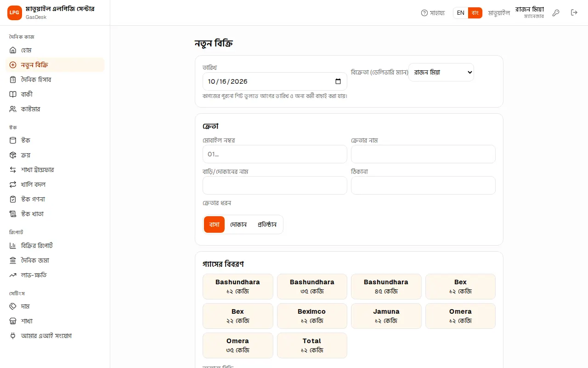The height and width of the screenshot is (368, 588).
Task: Click the দাম tag icon in settings
Action: click(x=13, y=306)
